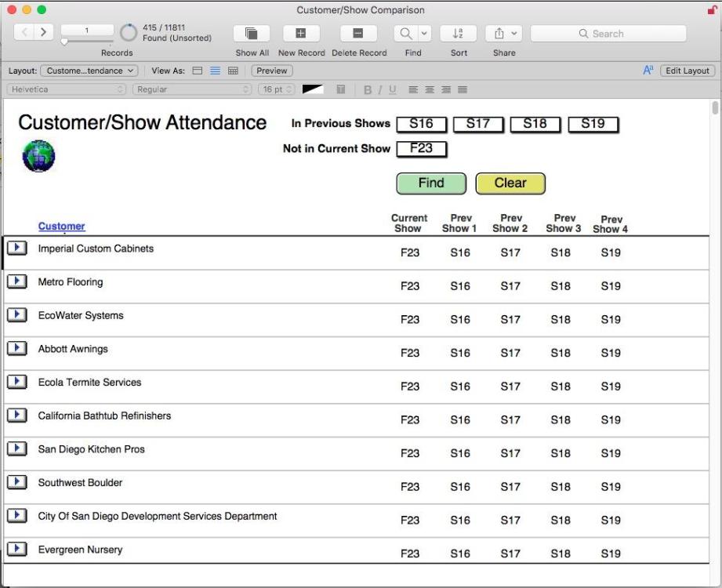Expand the Imperial Custom Cabinets row arrow
Viewport: 722px width, 588px height.
tap(16, 246)
